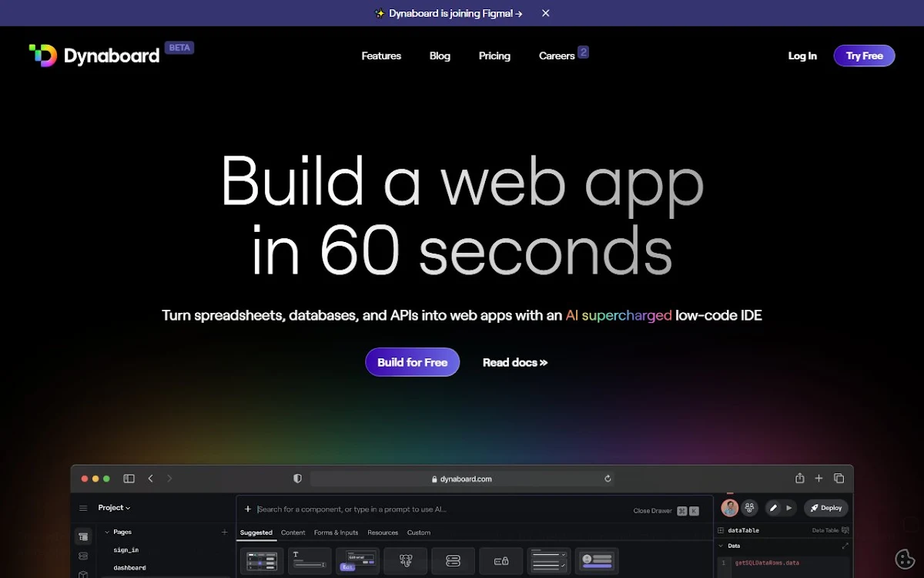Click the user avatar in IDE
The width and height of the screenshot is (924, 578).
tap(729, 508)
